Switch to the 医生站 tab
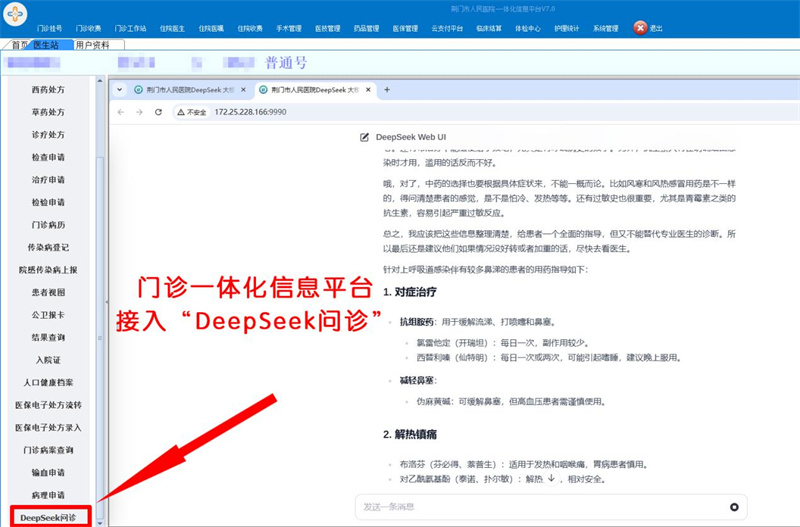Image resolution: width=800 pixels, height=527 pixels. click(47, 45)
